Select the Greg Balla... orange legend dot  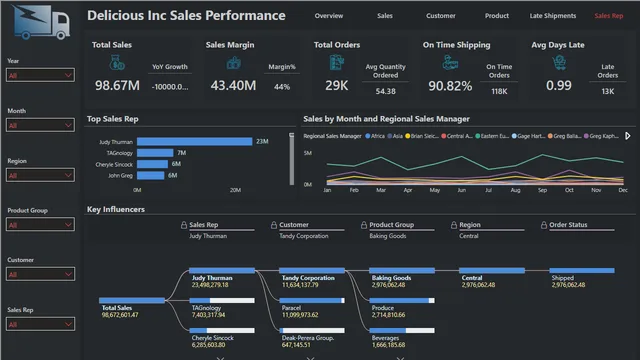pos(550,136)
